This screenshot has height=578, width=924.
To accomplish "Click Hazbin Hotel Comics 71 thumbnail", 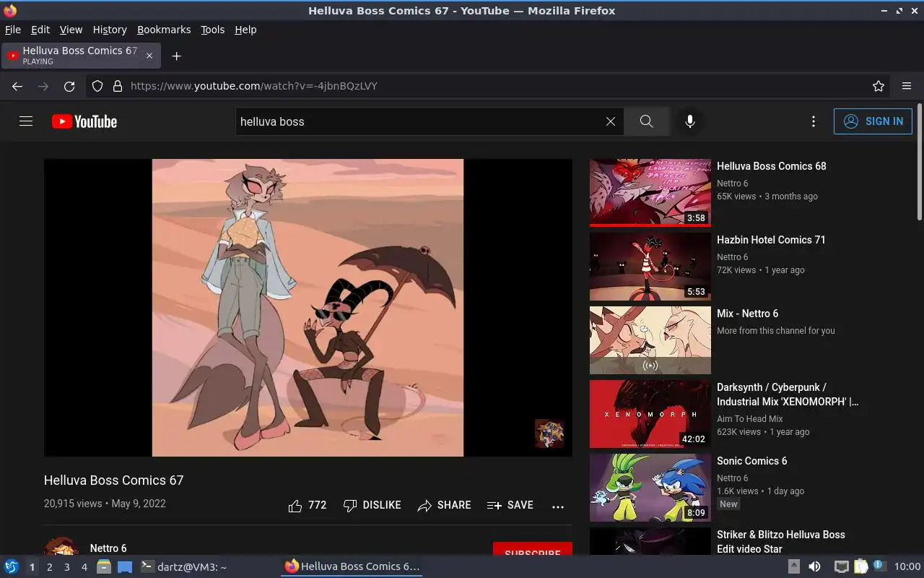I will (x=650, y=267).
